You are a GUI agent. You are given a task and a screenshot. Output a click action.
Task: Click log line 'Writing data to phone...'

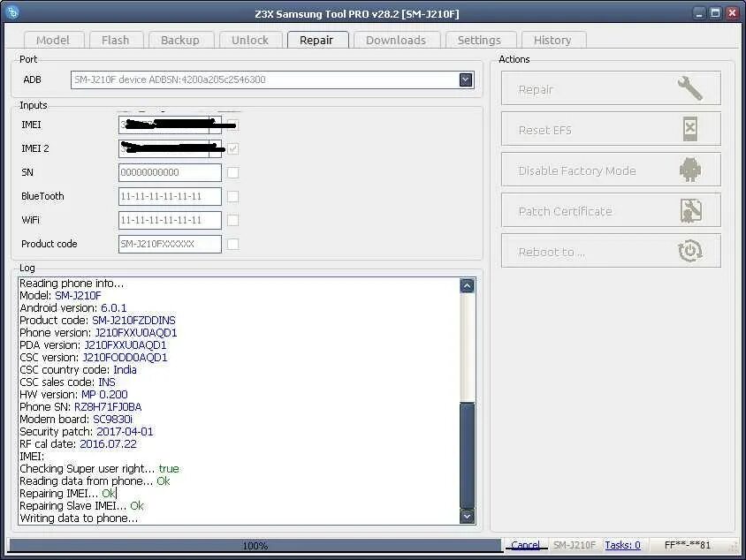(x=79, y=518)
